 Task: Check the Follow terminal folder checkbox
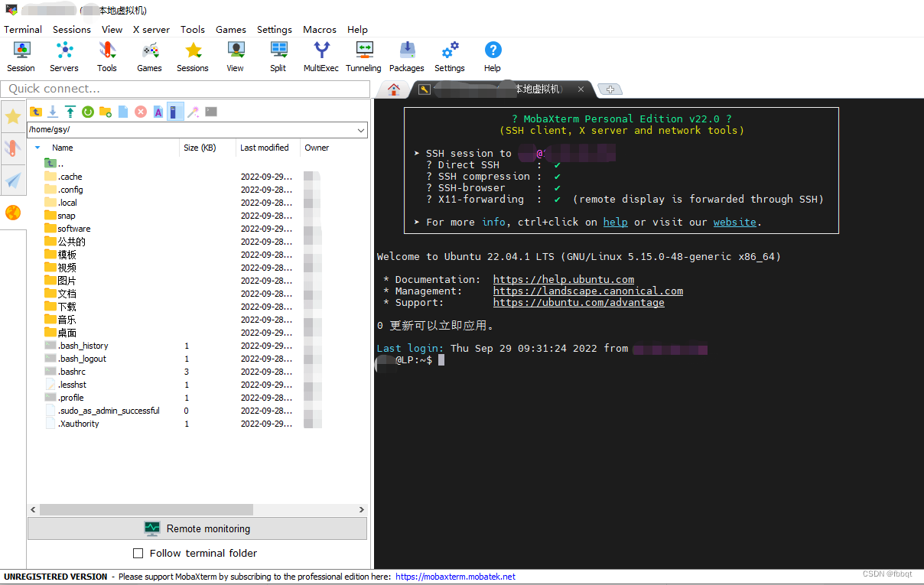[x=138, y=553]
